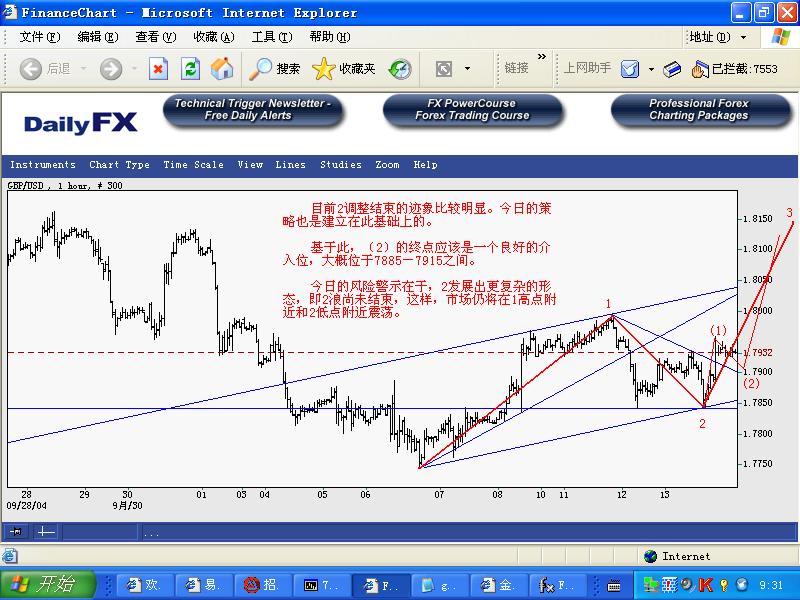Open the 文件(F) menu
Image resolution: width=800 pixels, height=600 pixels.
point(40,37)
